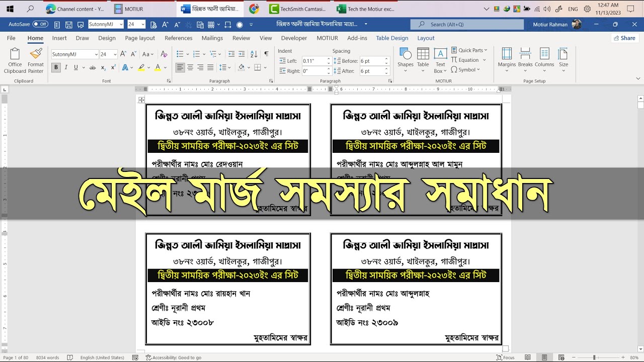Center align the paragraph
This screenshot has height=362, width=644.
(190, 67)
